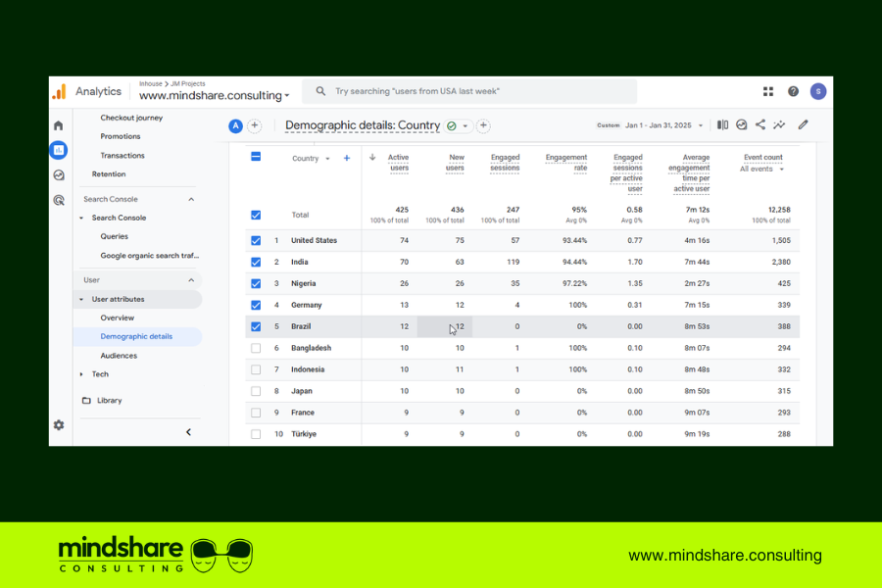Open the user account avatar
882x588 pixels.
(x=818, y=91)
